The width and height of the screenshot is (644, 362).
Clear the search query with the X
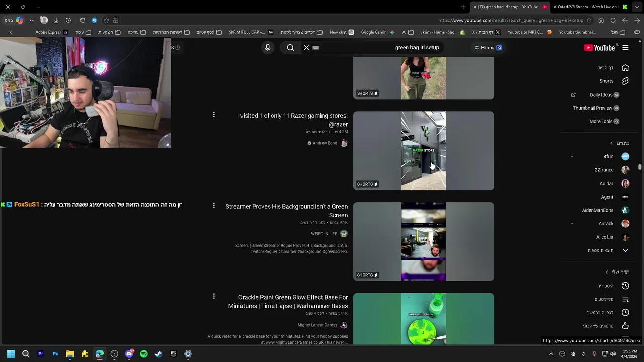[306, 47]
